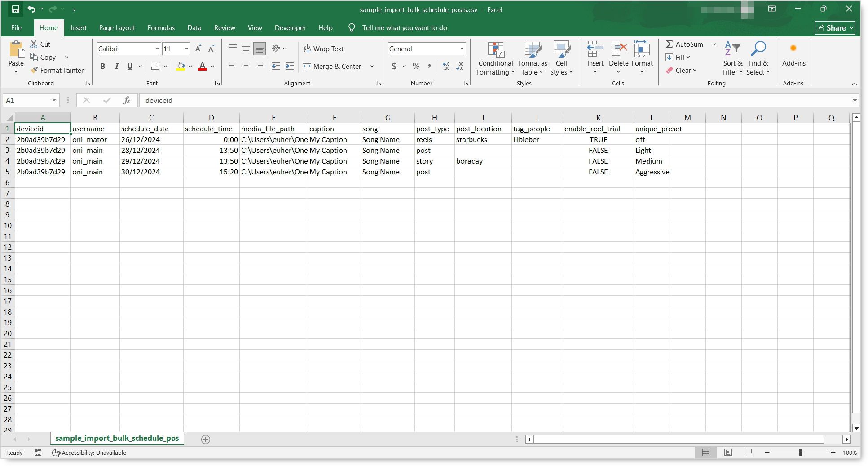Expand the formula bar chevron
Screen dimensions: 868x466
pos(854,100)
